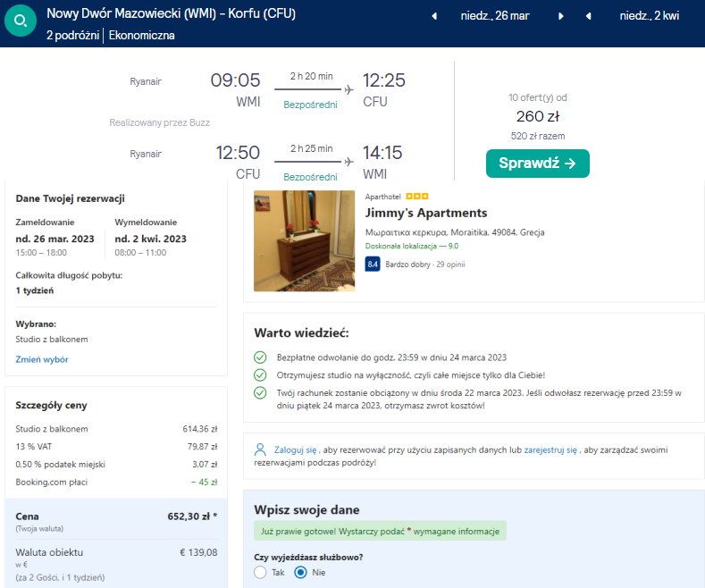
Task: Click the route title Nowy Dwór Mazowiecki – Korfu
Action: click(171, 13)
